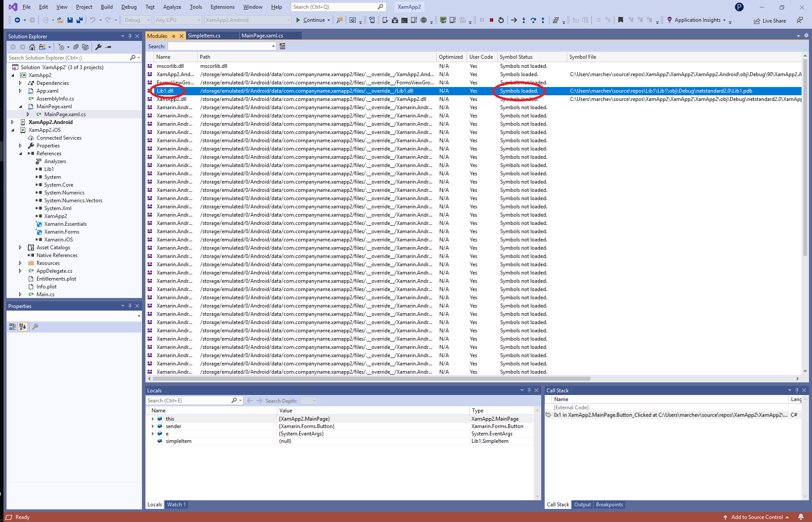Screen dimensions: 812x522
Task: Toggle the bookmark icon in the toolbar
Action: (621, 20)
